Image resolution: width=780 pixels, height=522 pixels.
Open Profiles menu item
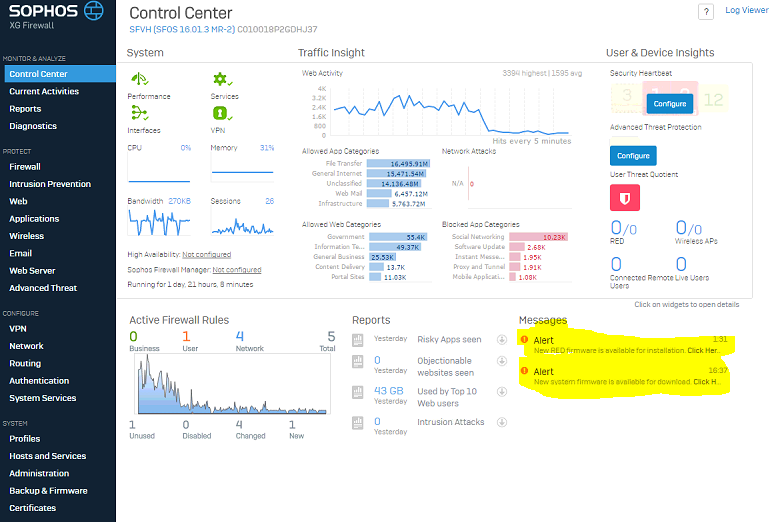24,438
